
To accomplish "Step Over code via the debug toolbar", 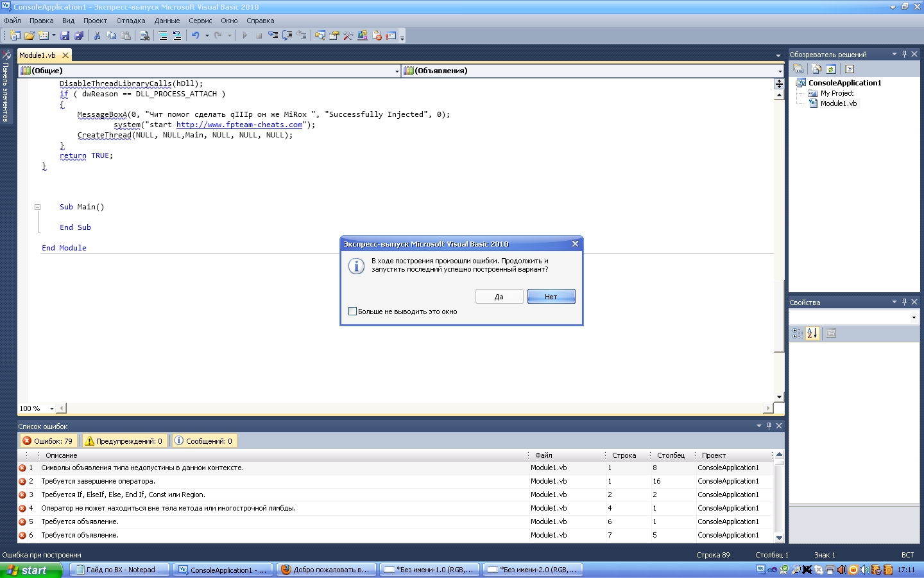I will [x=287, y=36].
